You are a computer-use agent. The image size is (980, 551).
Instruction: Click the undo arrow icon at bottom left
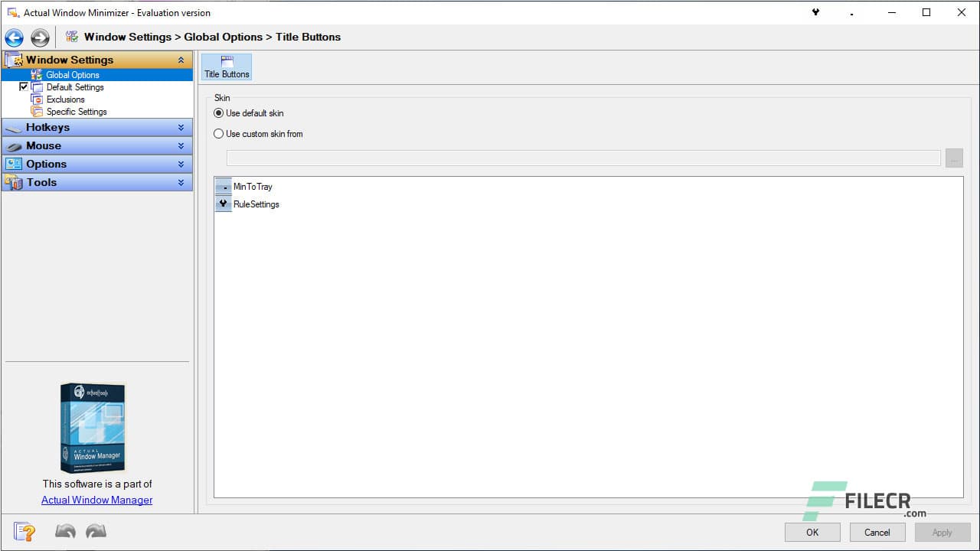[65, 530]
